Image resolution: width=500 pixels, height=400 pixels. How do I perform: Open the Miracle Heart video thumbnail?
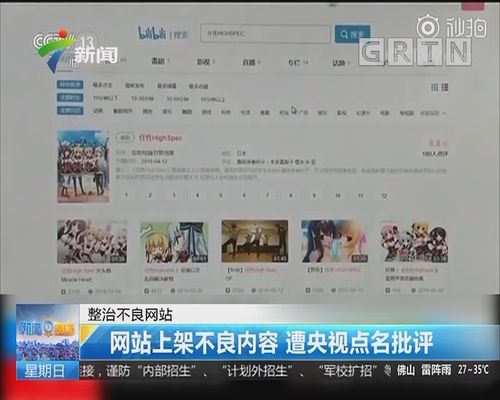(92, 242)
